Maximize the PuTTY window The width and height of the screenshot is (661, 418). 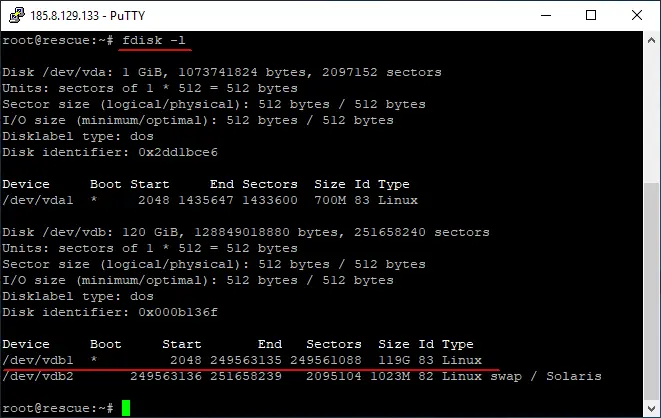591,15
